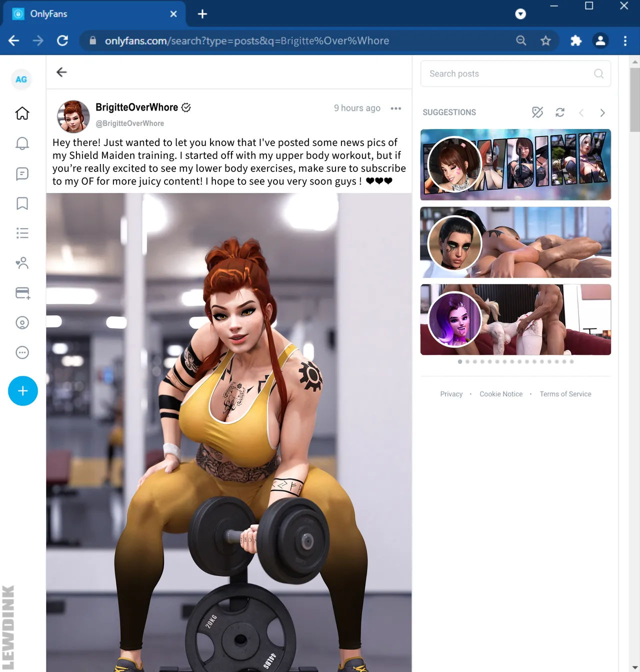Open Messages chat icon in sidebar
The width and height of the screenshot is (640, 672).
[22, 173]
